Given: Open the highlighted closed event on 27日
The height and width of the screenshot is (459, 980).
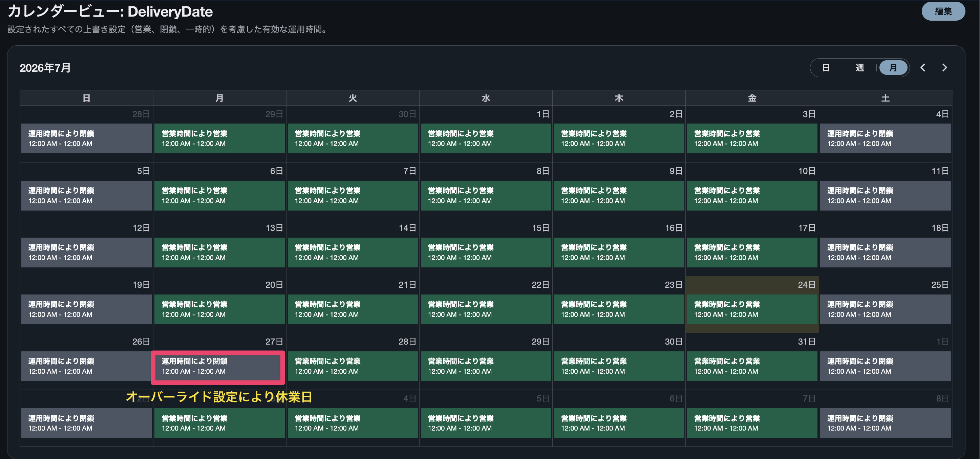Looking at the screenshot, I should pos(219,366).
